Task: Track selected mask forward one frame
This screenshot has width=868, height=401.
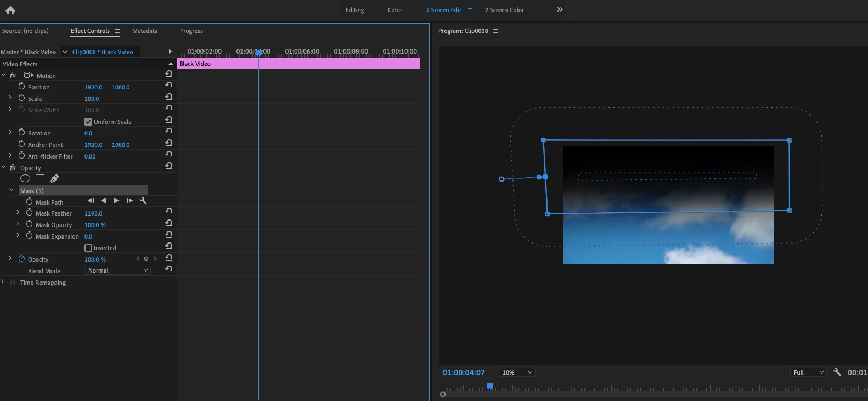Action: (129, 201)
